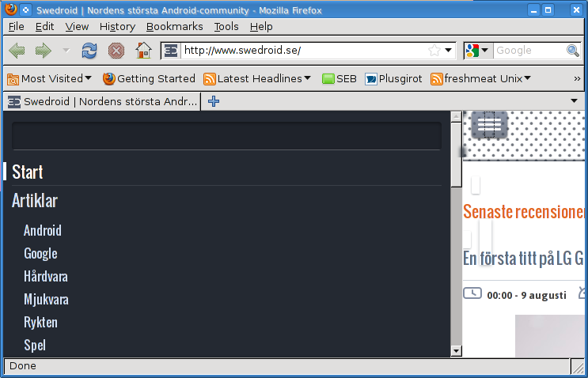Click the window resize grip in the status bar

[578, 367]
